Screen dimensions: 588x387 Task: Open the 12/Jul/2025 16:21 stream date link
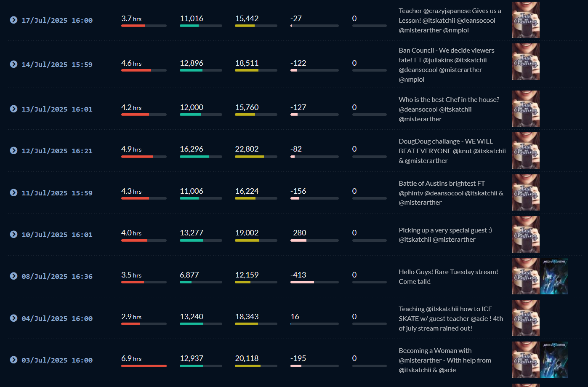[x=57, y=151]
